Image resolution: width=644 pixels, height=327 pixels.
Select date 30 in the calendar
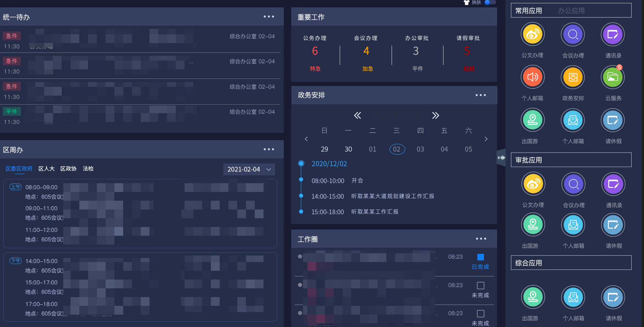[x=348, y=149]
